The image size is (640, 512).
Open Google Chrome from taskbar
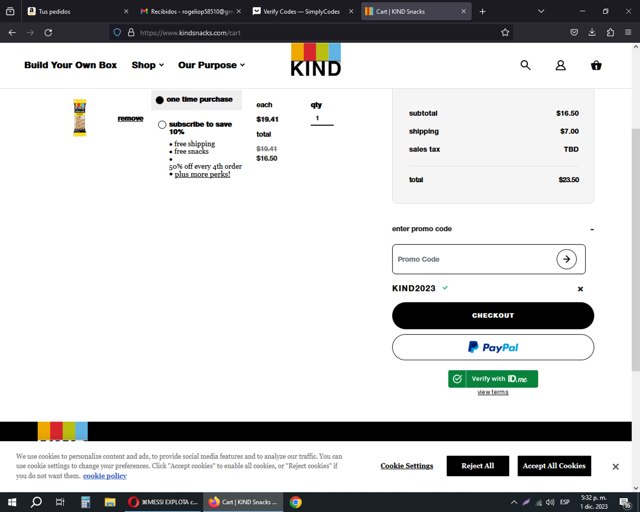point(296,502)
